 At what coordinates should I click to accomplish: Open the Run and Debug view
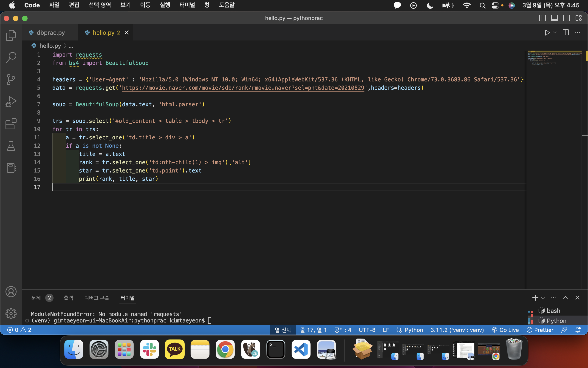click(11, 102)
